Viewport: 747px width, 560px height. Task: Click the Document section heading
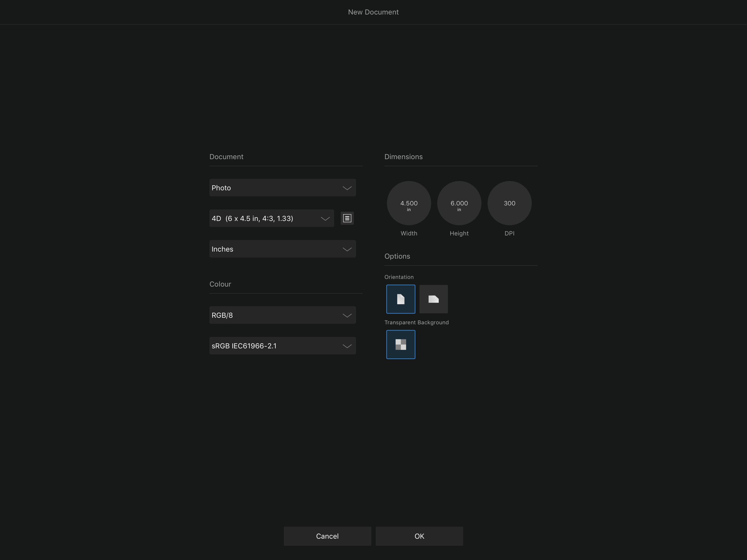[x=226, y=157]
